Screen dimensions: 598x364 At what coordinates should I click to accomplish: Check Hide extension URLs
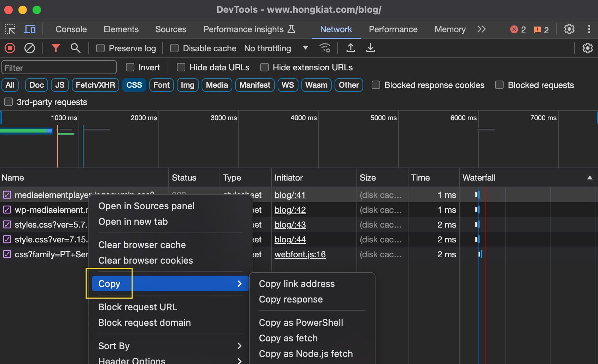pyautogui.click(x=265, y=67)
